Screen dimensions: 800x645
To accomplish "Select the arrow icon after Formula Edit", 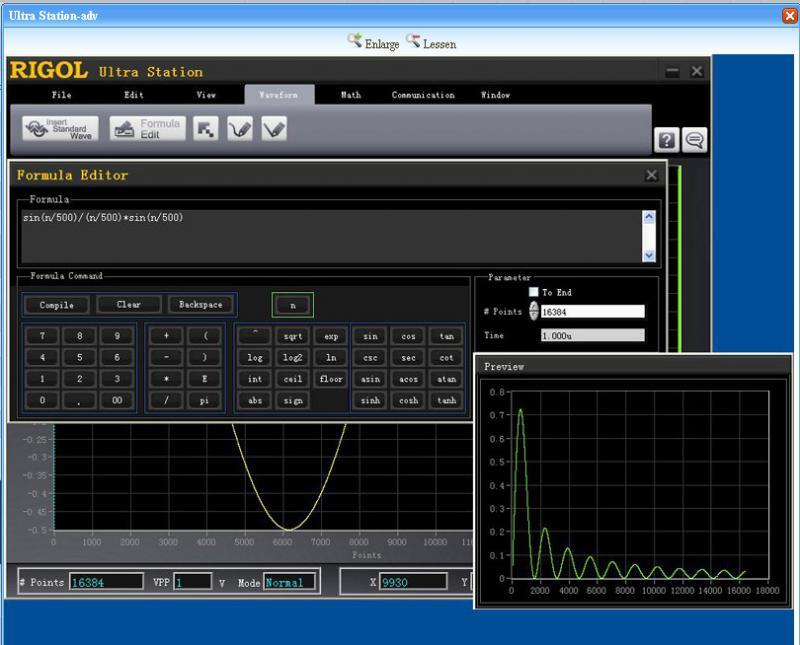I will (x=206, y=129).
